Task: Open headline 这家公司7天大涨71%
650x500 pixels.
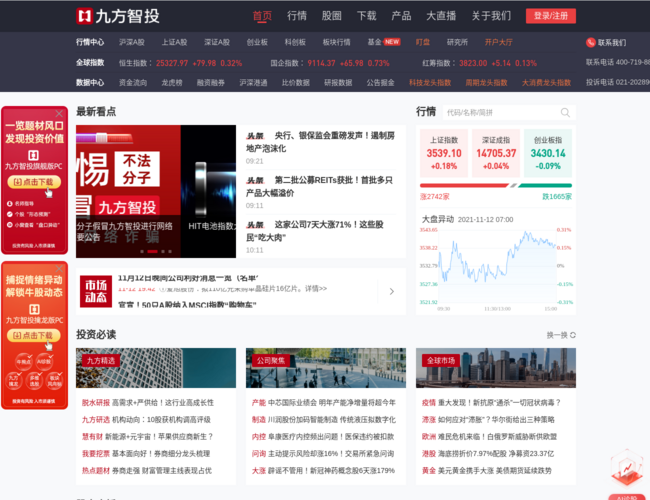Action: [x=315, y=231]
